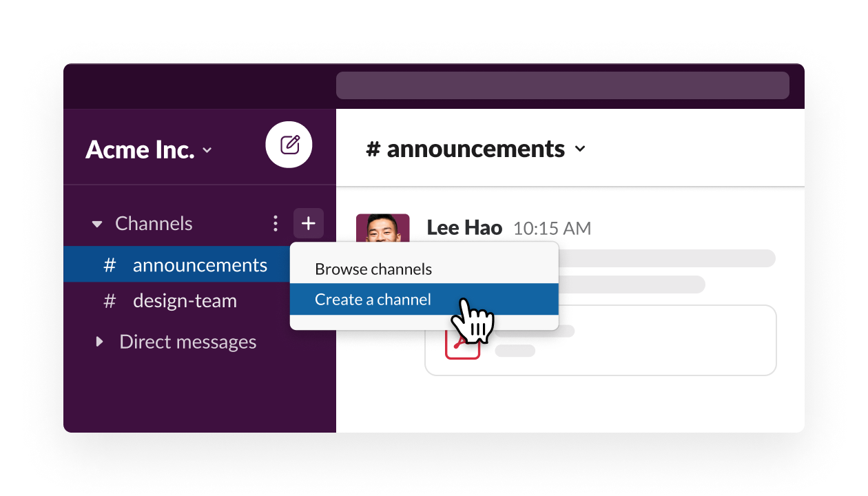Click the search bar at the top
Image resolution: width=868 pixels, height=496 pixels.
tap(562, 85)
